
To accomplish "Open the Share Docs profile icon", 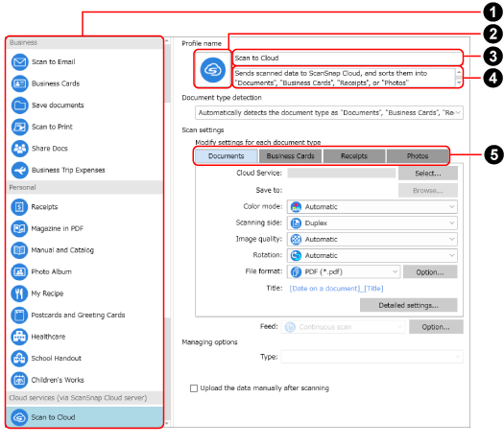I will point(20,149).
